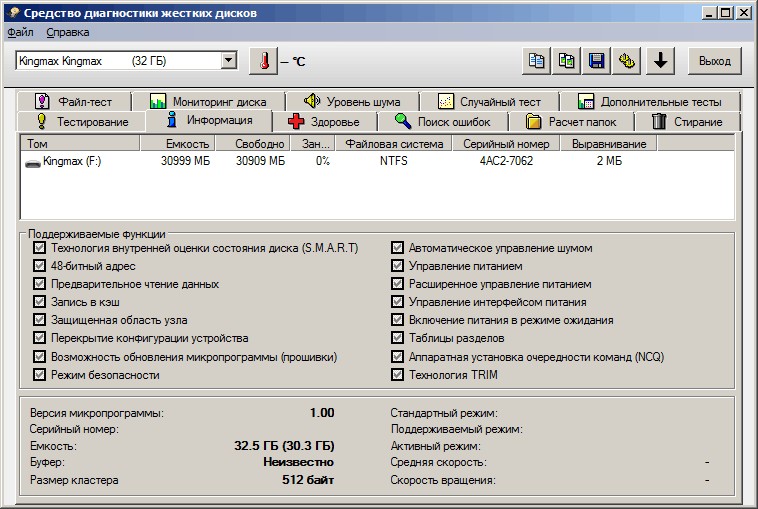This screenshot has width=758, height=509.
Task: Toggle the Режим безопасности checkbox
Action: point(40,375)
